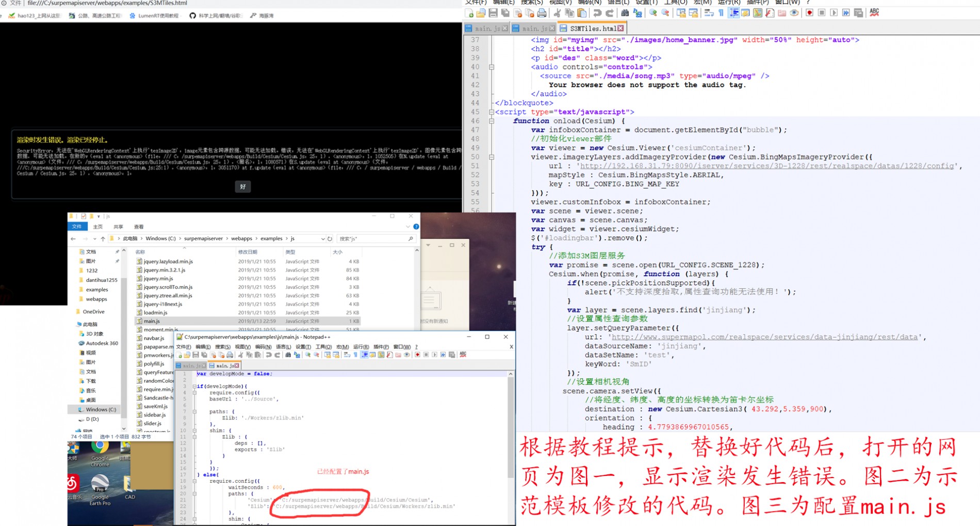Viewport: 980px width, 526px height.
Task: Click the Explorer search box labeled 搜索"js"
Action: tap(376, 239)
